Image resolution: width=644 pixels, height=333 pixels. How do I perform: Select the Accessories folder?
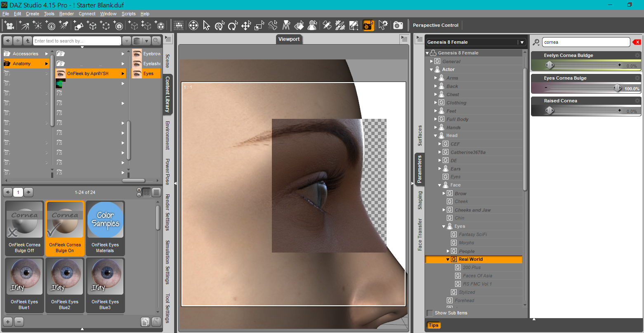[x=26, y=54]
